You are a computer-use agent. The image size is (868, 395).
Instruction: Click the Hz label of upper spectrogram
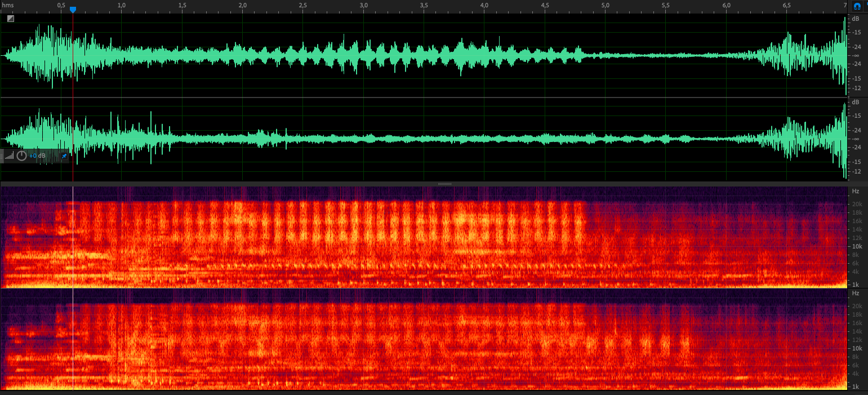click(x=856, y=192)
